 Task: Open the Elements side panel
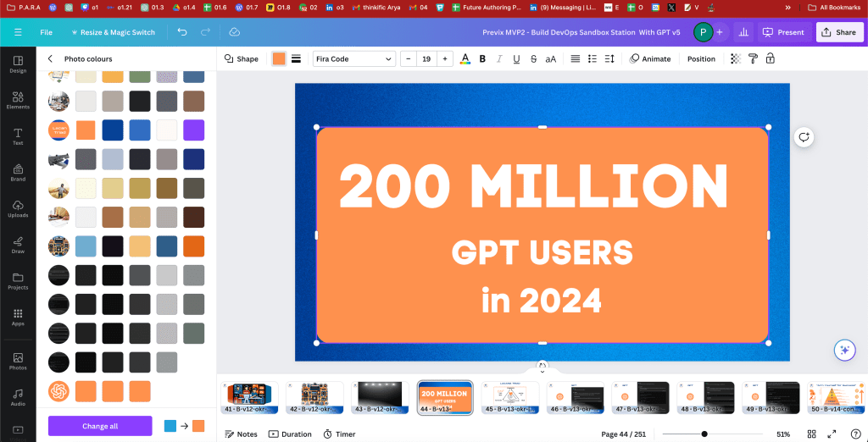tap(18, 100)
